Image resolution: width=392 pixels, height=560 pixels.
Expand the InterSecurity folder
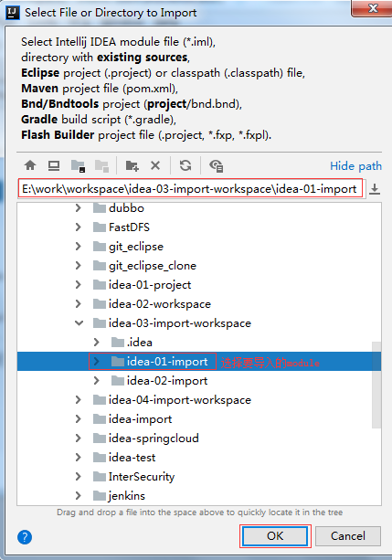[x=79, y=477]
